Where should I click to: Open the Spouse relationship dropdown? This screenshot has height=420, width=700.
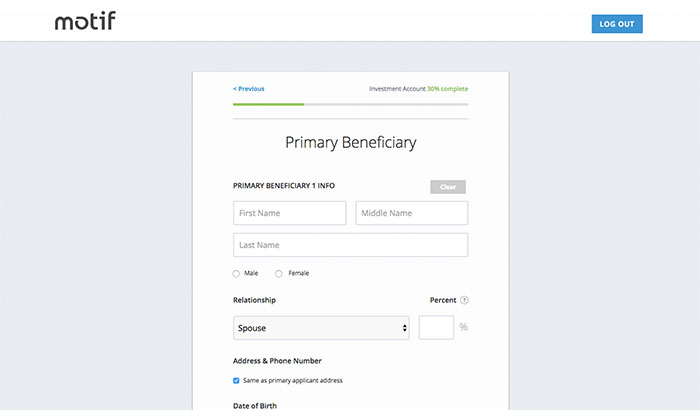pyautogui.click(x=321, y=328)
